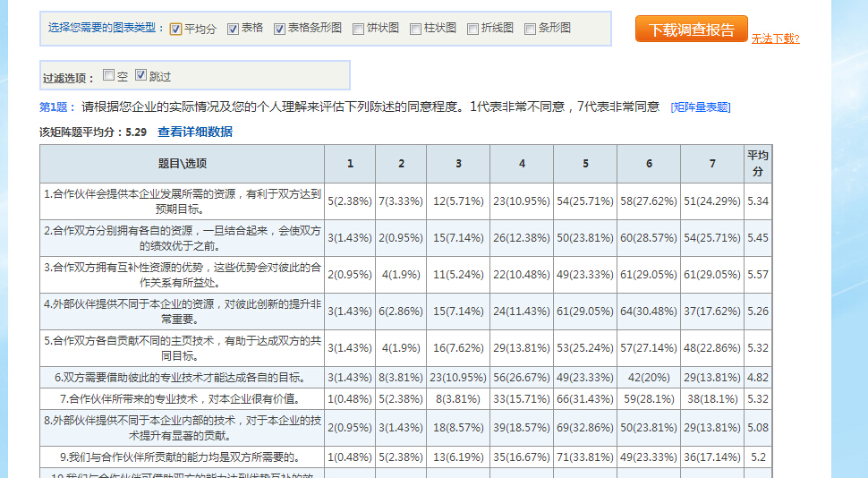Image resolution: width=868 pixels, height=478 pixels.
Task: Check the 空 filter option
Action: 109,75
